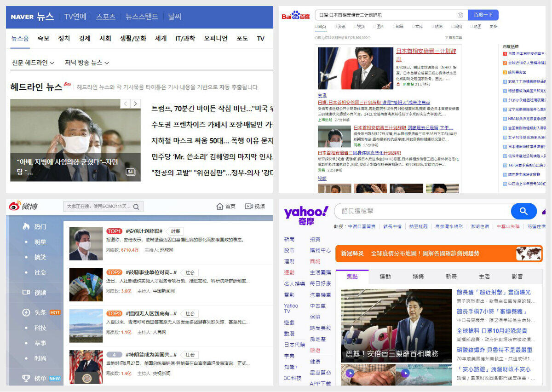Select the 热门 flame icon in Weibo sidebar
The image size is (552, 392).
[26, 226]
